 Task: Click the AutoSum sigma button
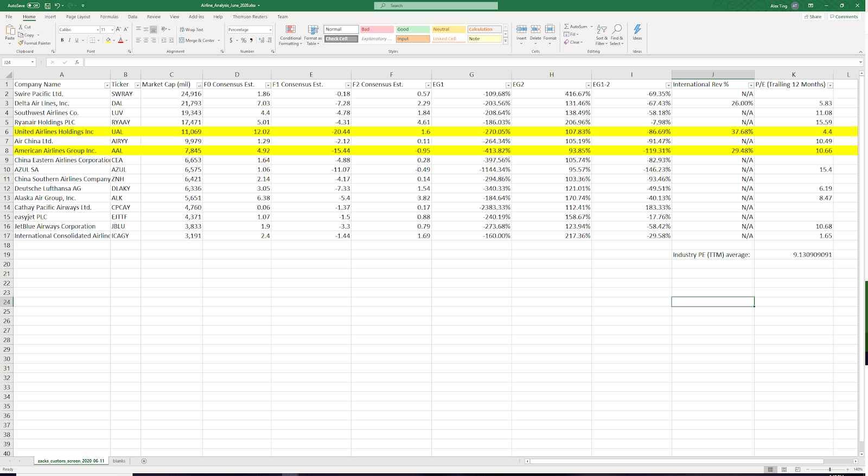click(575, 27)
